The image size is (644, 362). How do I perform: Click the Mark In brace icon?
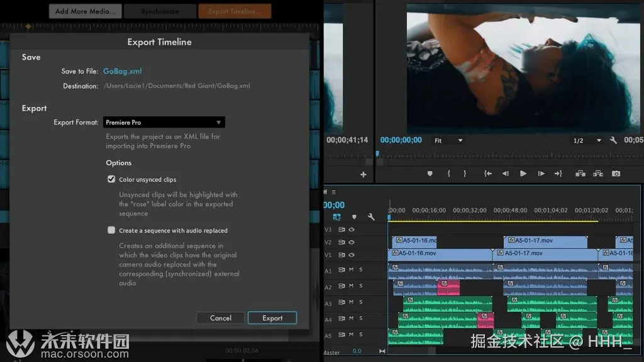coord(448,173)
